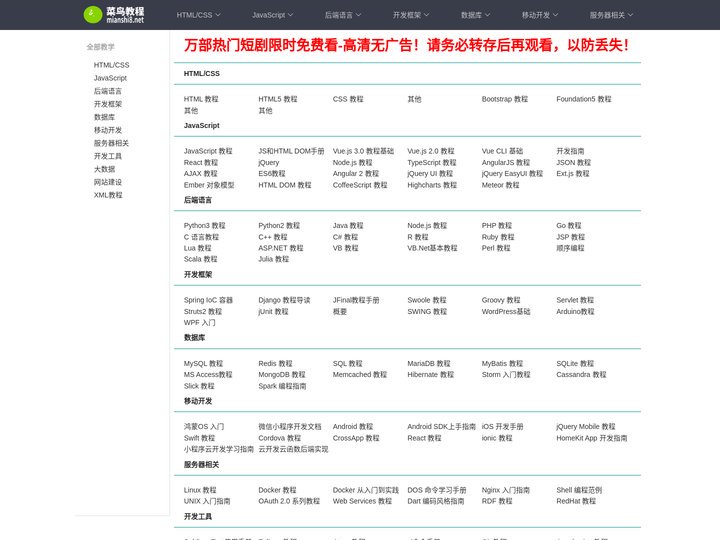Viewport: 720px width, 540px height.
Task: Open the 数据库 top nav dropdown
Action: [475, 15]
